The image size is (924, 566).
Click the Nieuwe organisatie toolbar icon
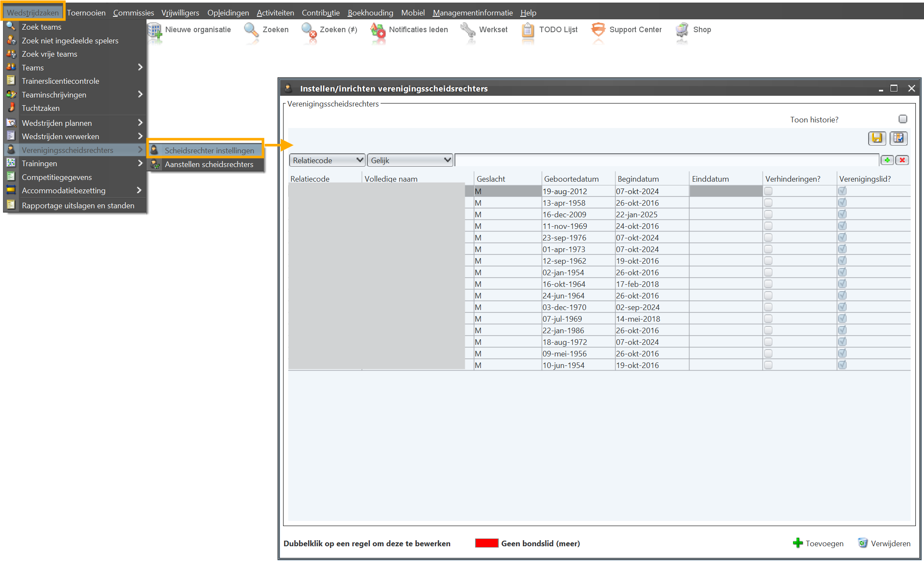(x=155, y=30)
